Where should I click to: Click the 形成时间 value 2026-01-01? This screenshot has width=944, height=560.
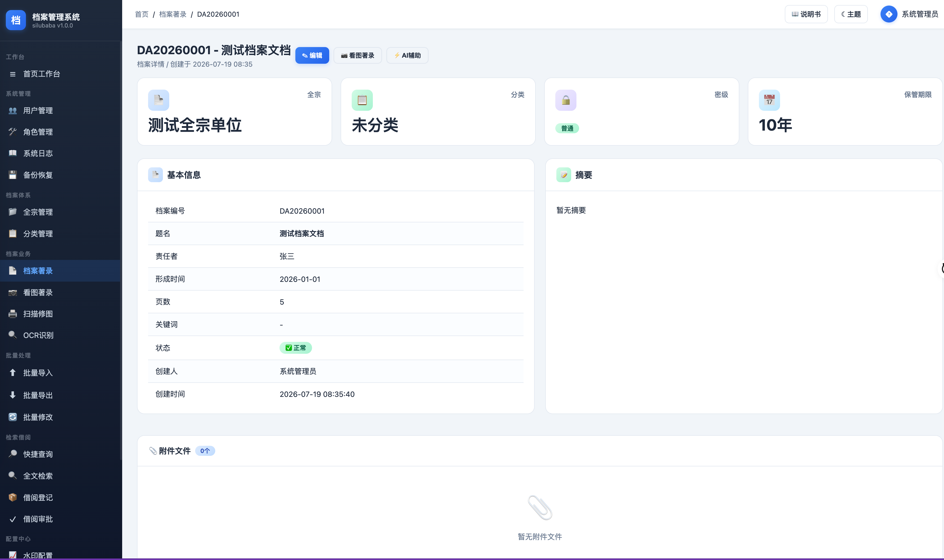click(x=300, y=279)
